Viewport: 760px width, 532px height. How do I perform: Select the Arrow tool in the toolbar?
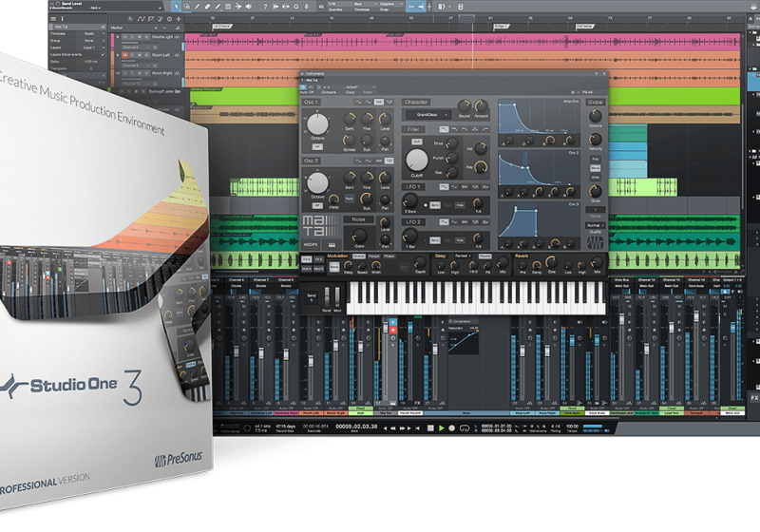(176, 7)
